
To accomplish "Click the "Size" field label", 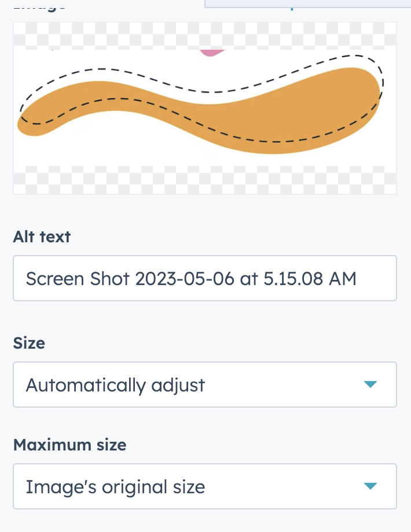I will 29,343.
